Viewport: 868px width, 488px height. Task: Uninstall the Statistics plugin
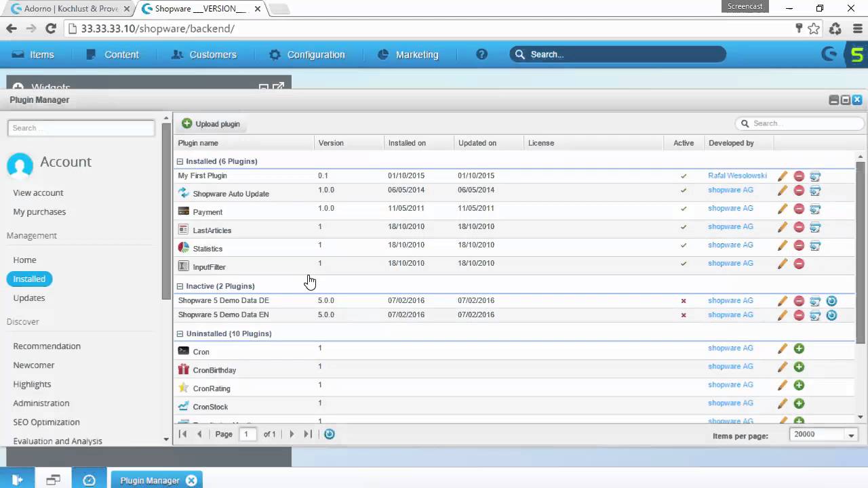point(799,246)
